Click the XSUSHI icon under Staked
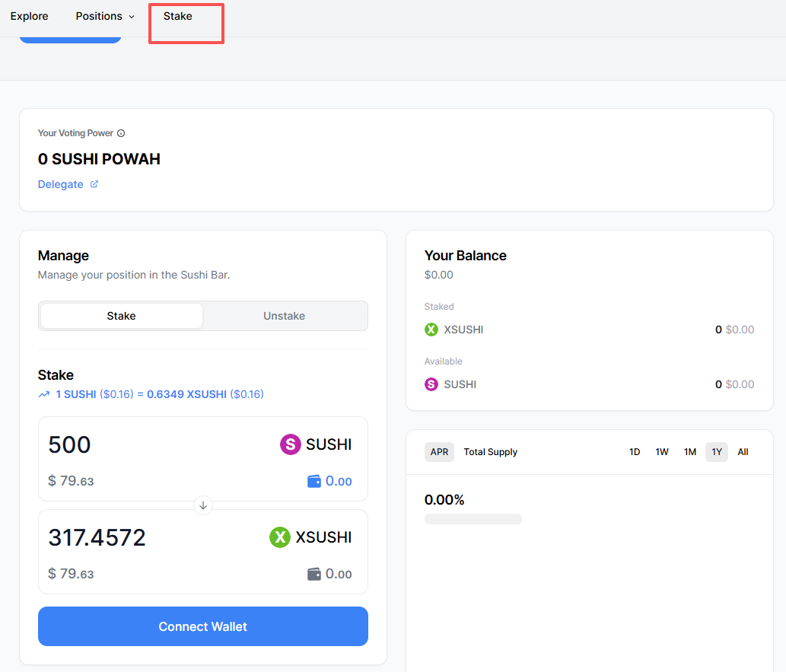 431,330
